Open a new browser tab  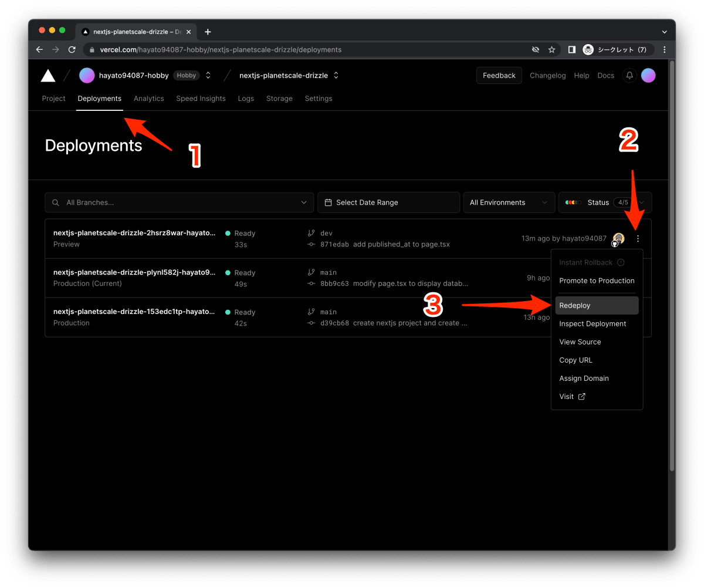(208, 32)
